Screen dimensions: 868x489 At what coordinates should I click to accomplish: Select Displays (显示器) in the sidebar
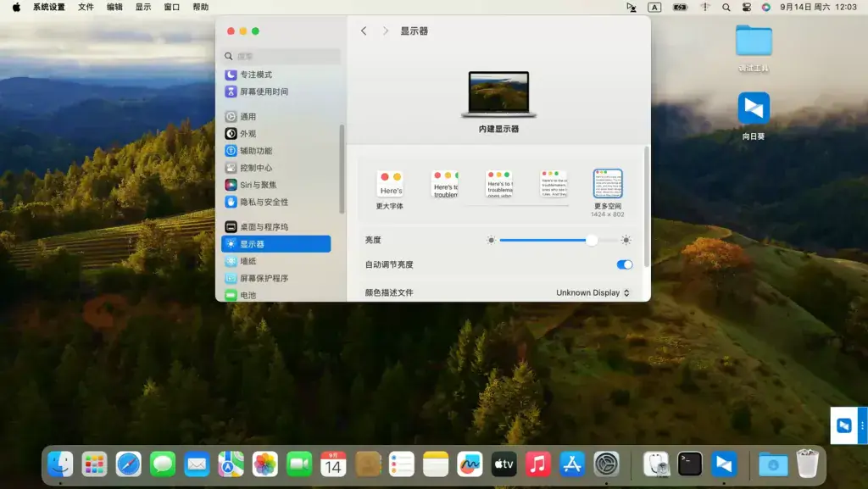[x=275, y=244]
